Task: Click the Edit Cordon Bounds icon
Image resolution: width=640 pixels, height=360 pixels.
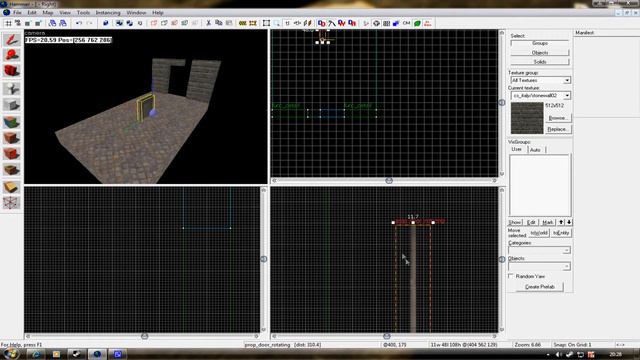Action: [253, 23]
